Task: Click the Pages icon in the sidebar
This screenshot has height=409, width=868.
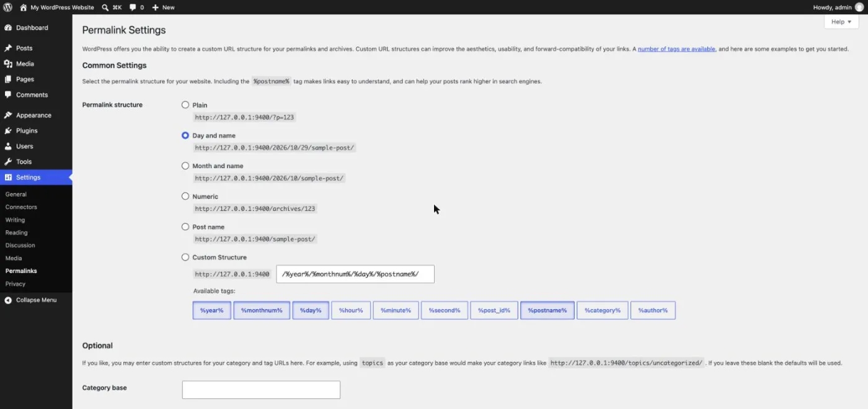Action: pos(8,79)
